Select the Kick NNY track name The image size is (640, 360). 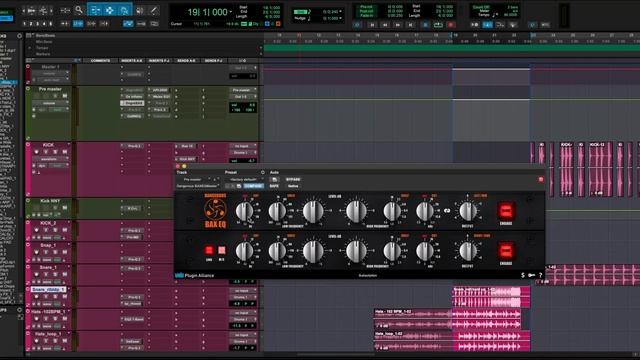[x=50, y=201]
